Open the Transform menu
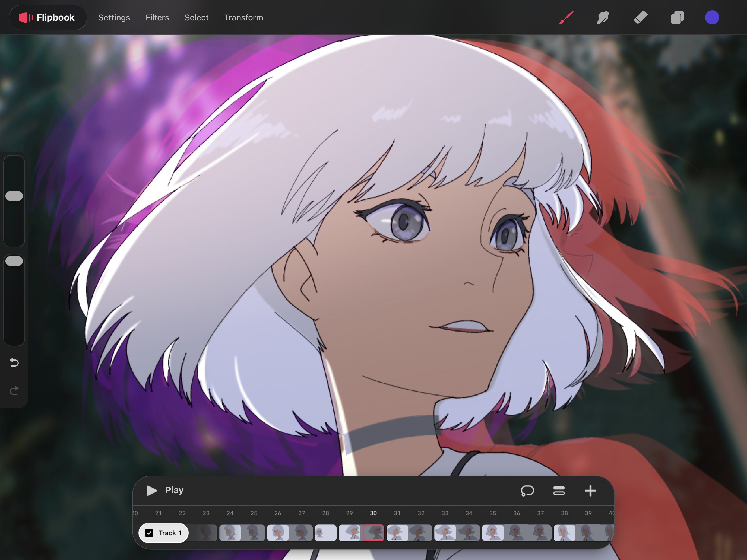Screen dimensions: 747x560 pos(243,18)
